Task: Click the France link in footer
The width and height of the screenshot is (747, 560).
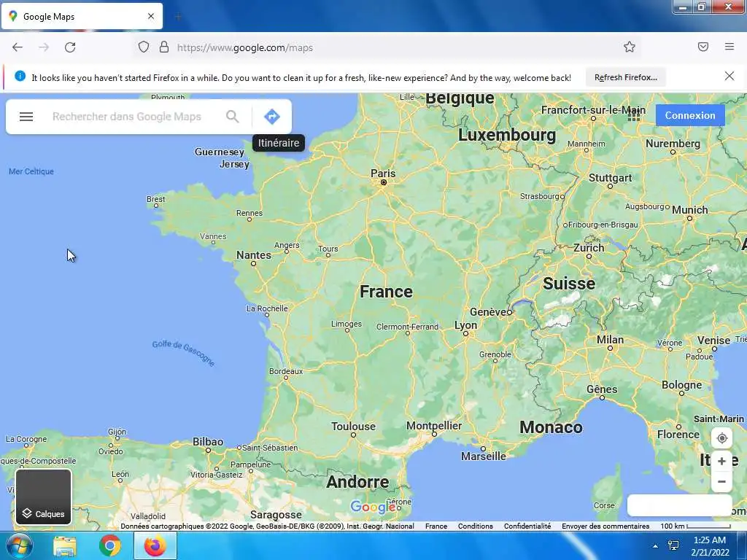Action: point(436,526)
